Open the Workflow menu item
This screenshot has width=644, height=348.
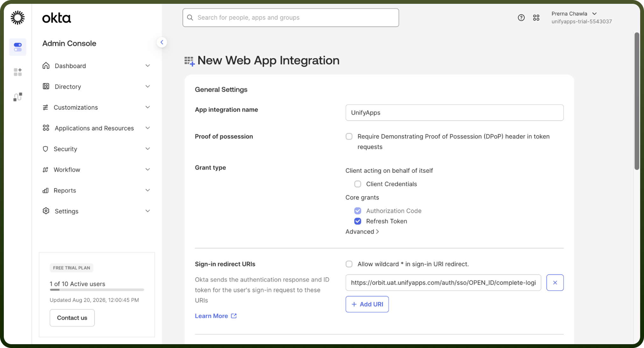(96, 170)
